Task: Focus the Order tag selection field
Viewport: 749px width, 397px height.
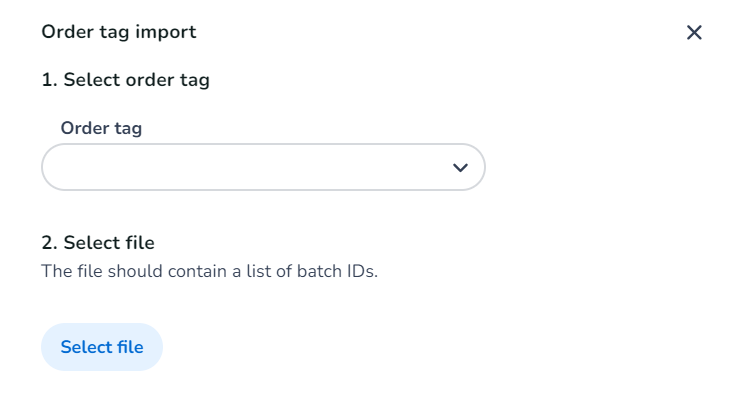Action: pos(263,167)
